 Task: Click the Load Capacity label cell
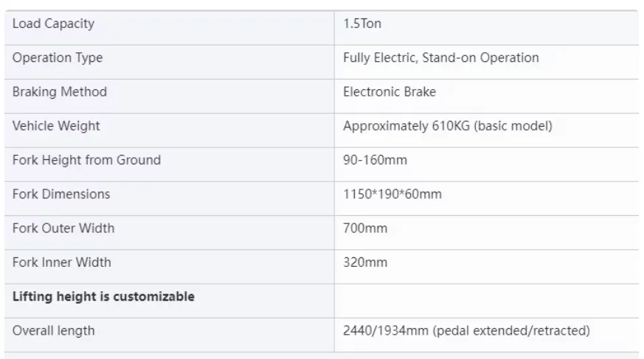169,28
